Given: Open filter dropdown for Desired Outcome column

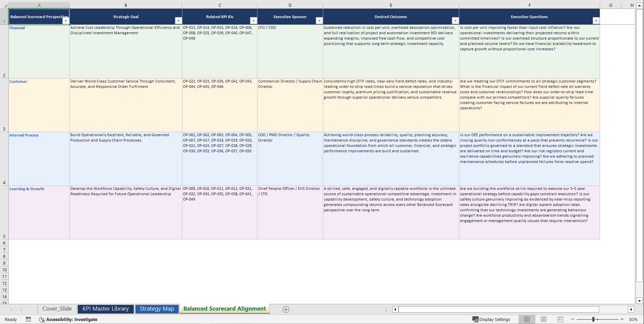Looking at the screenshot, I should click(x=455, y=21).
